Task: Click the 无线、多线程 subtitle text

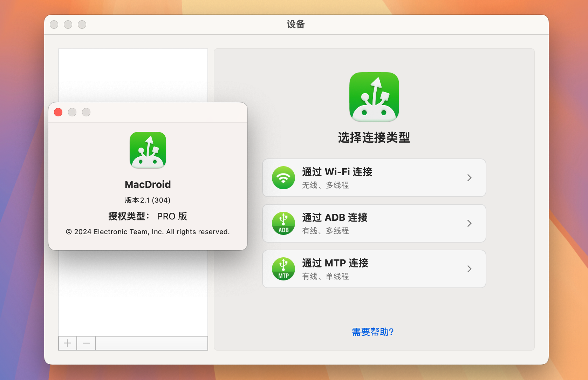Action: coord(326,185)
